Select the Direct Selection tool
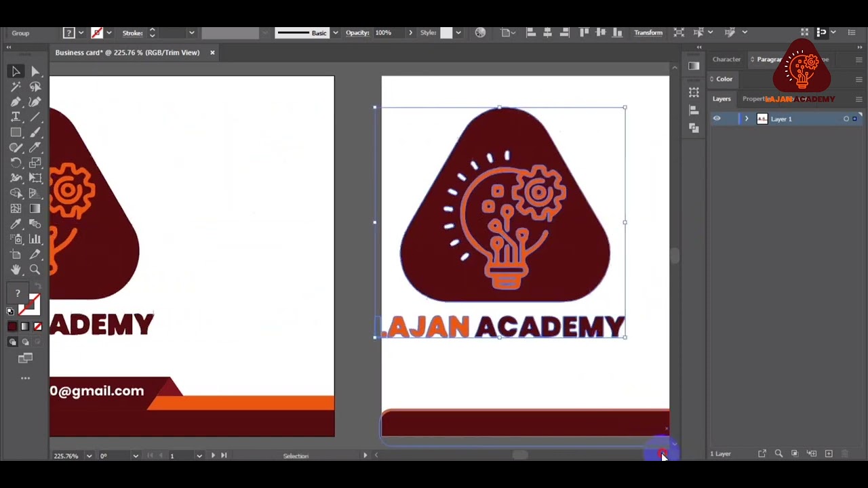The image size is (868, 488). tap(35, 71)
